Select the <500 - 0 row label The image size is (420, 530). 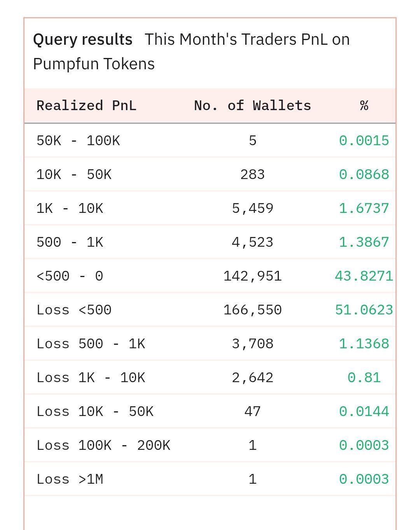point(70,276)
